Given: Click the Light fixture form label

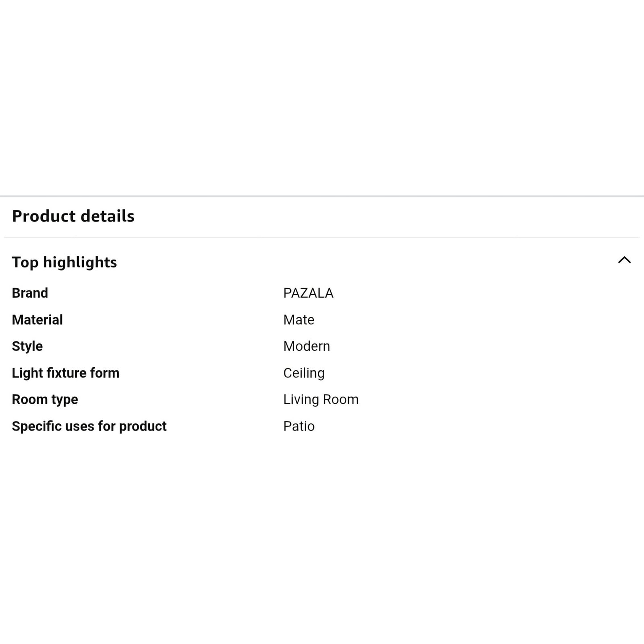Looking at the screenshot, I should click(x=66, y=373).
